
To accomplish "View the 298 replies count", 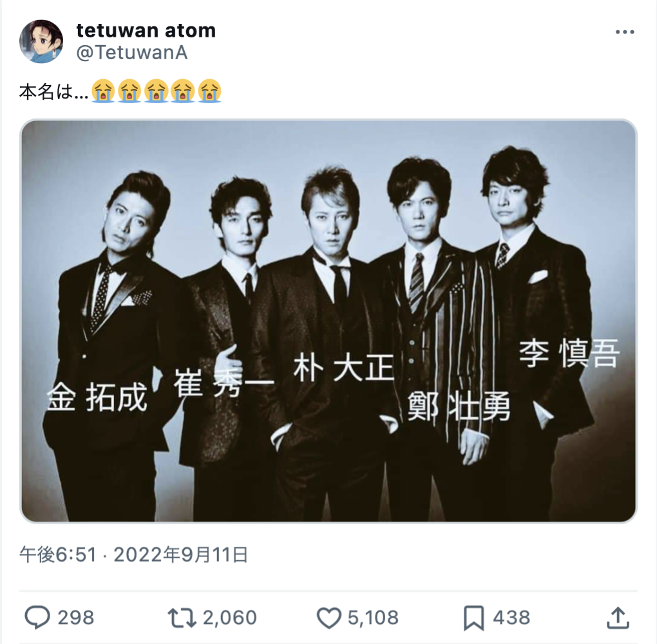I will click(75, 618).
